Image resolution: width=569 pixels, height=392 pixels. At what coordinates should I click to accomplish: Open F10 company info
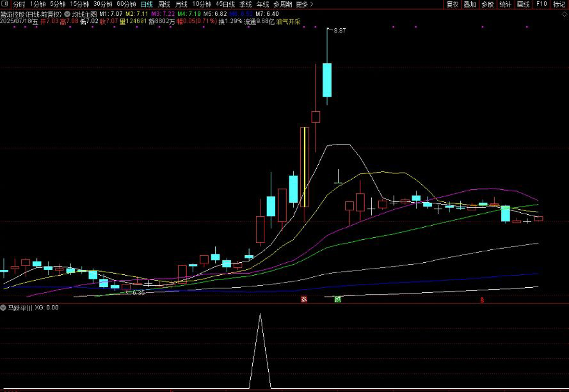(541, 4)
